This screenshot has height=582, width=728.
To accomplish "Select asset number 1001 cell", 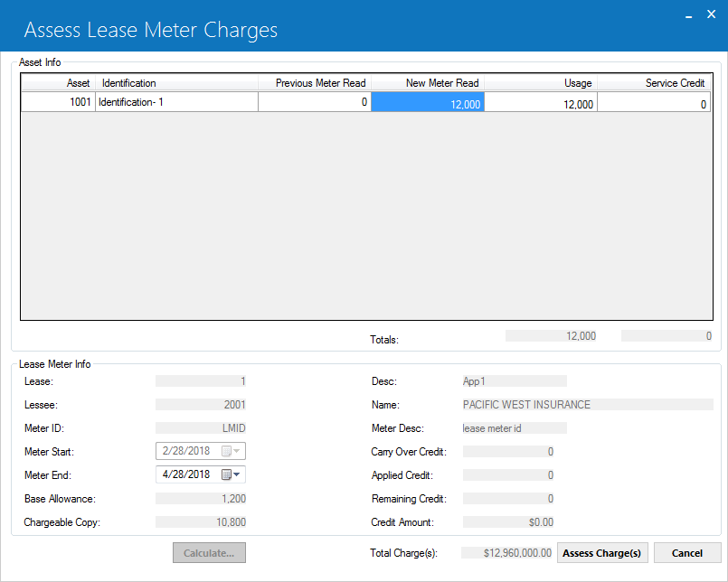I will (x=59, y=102).
